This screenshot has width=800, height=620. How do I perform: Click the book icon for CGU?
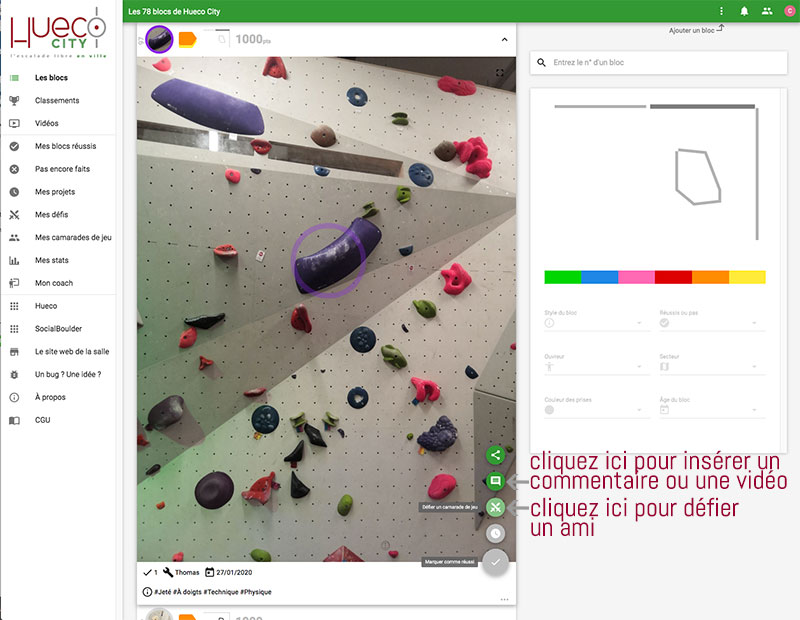point(14,420)
